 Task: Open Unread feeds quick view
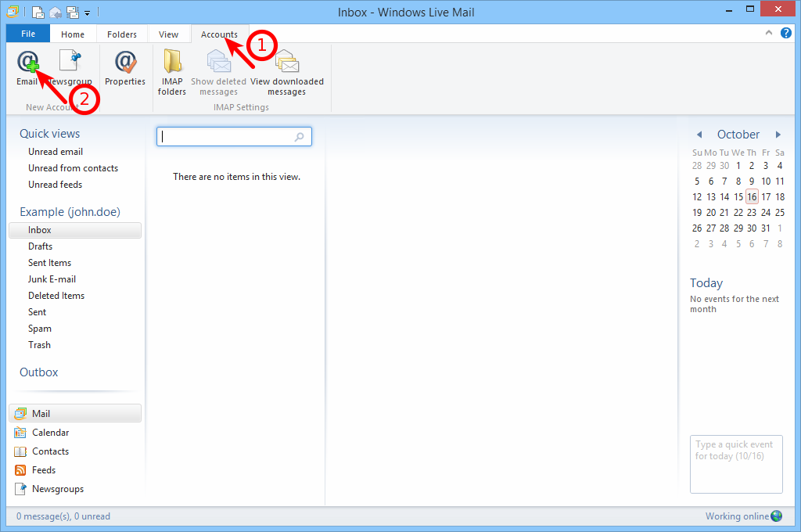click(x=56, y=185)
